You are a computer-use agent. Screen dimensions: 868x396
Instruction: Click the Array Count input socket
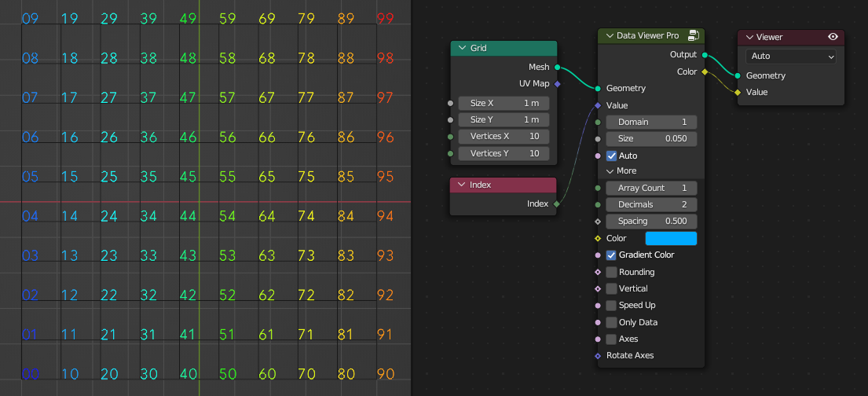click(598, 188)
